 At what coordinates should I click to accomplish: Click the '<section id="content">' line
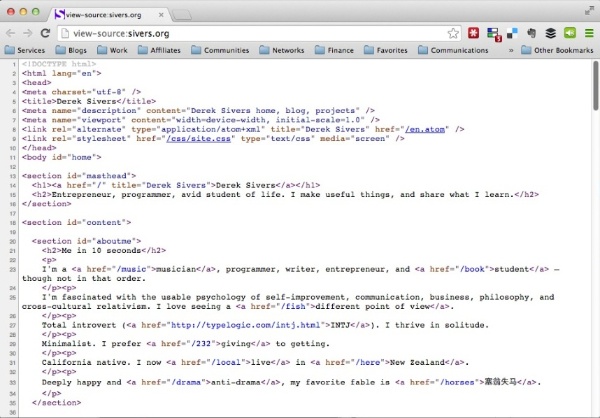tap(76, 222)
